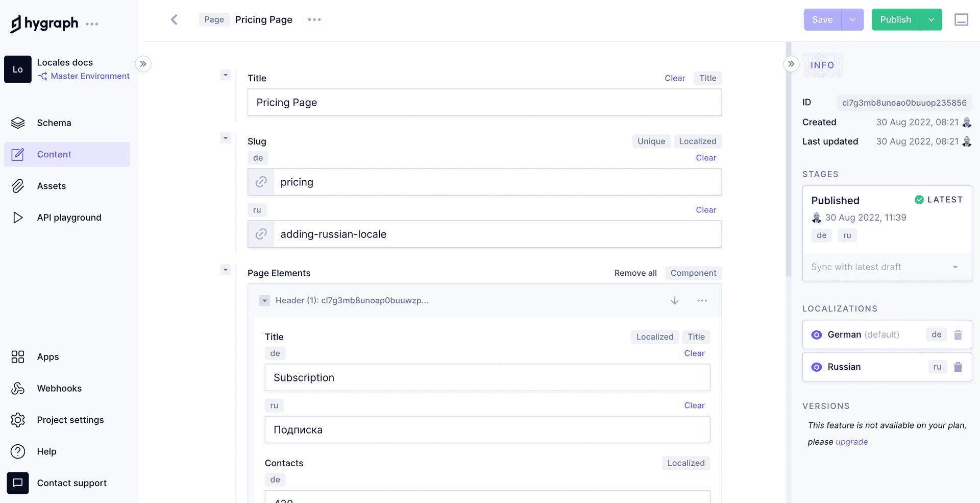Click the ru tag in Published stage
980x503 pixels.
(847, 235)
